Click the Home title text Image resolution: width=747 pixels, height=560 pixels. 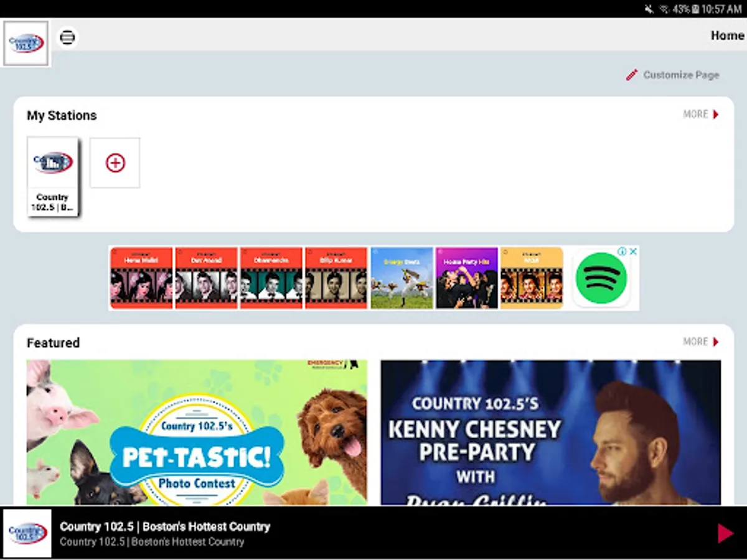[x=727, y=35]
